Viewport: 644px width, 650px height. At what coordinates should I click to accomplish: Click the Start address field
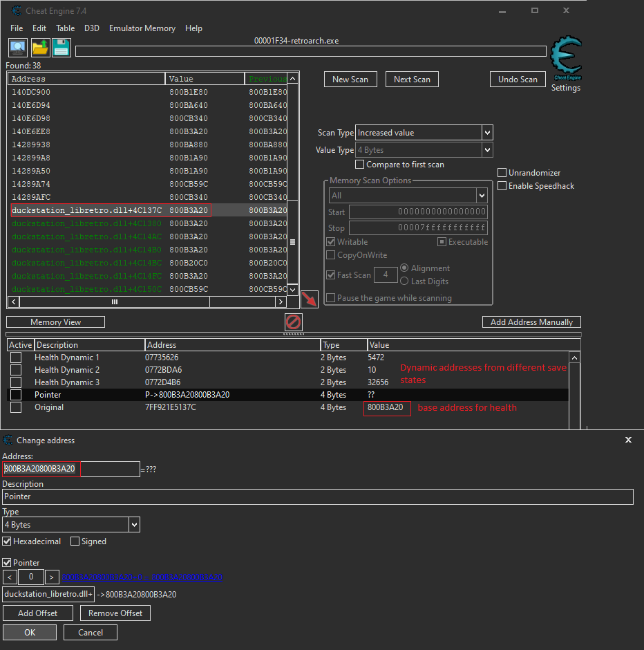point(418,212)
